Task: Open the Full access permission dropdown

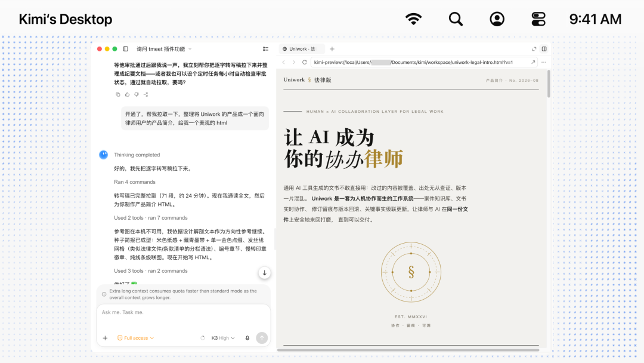Action: tap(135, 338)
